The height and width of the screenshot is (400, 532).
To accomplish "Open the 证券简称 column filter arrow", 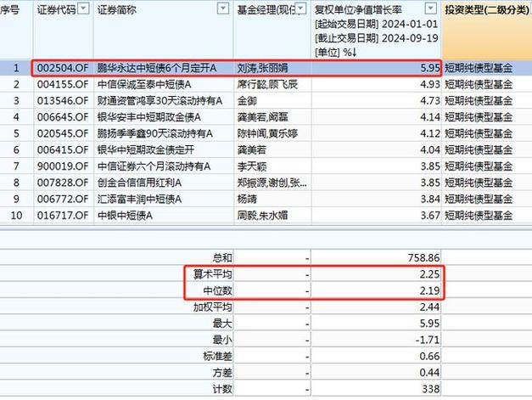I will pos(223,8).
